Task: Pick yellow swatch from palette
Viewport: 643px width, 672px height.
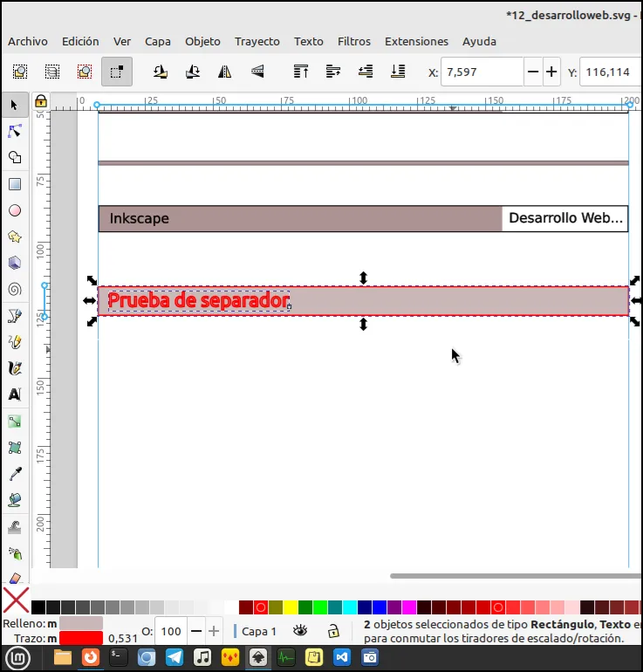Action: (290, 607)
